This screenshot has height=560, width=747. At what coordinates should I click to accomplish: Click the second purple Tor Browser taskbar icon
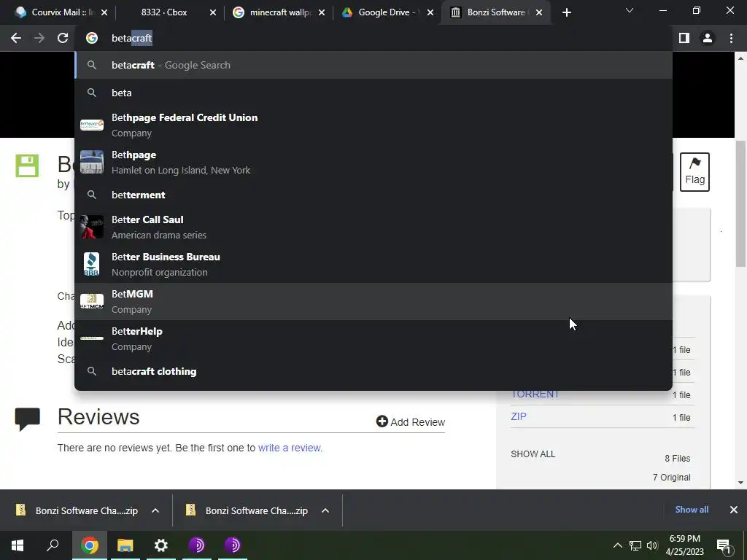[233, 545]
